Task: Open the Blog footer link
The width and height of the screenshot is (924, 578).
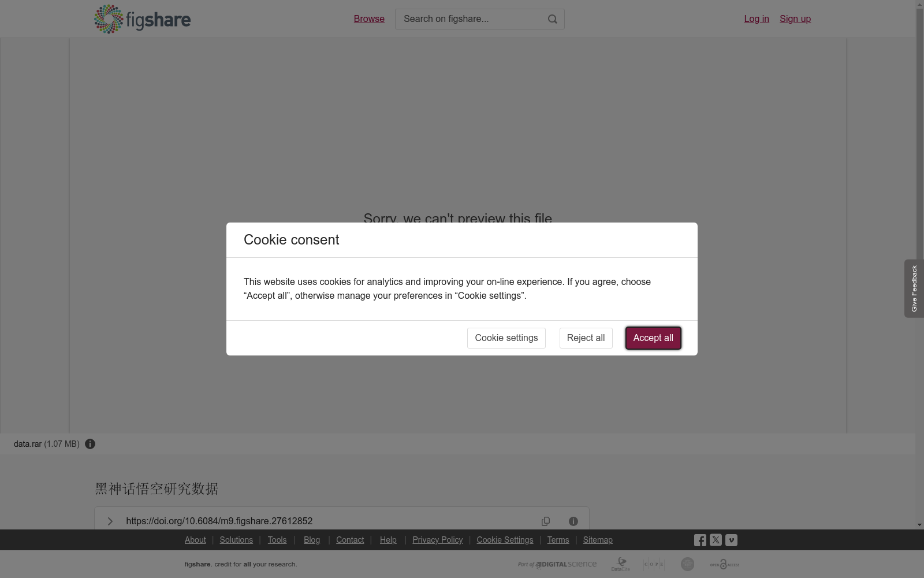Action: pyautogui.click(x=312, y=540)
